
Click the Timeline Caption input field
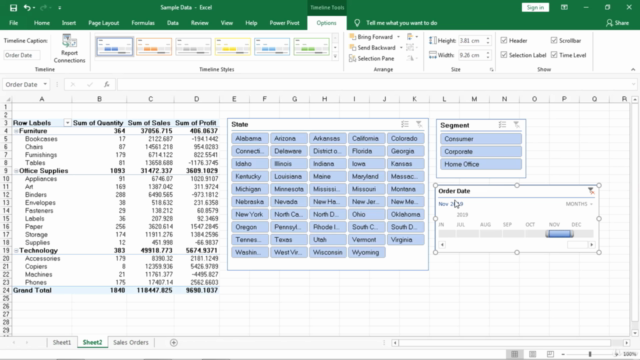(x=22, y=55)
